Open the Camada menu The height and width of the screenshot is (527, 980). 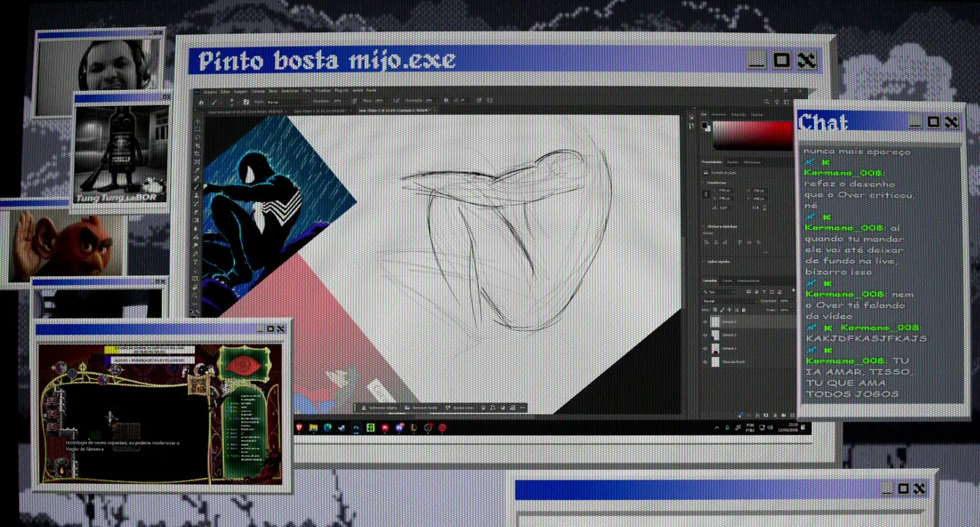258,91
